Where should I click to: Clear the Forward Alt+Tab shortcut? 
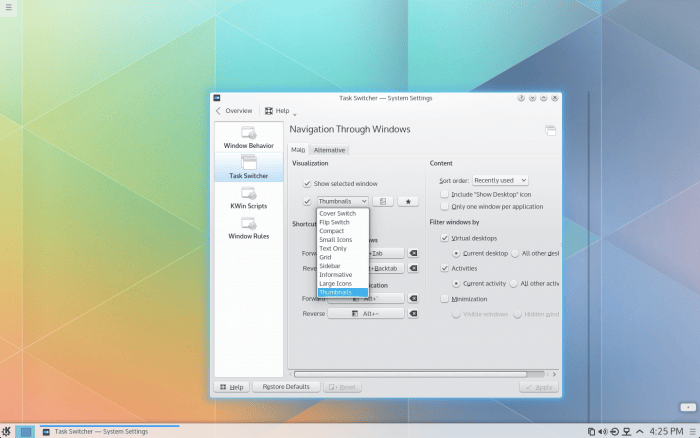[413, 254]
